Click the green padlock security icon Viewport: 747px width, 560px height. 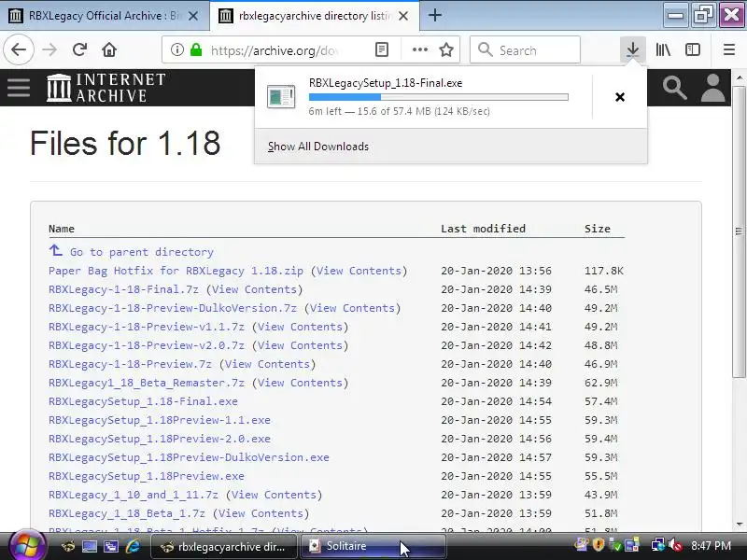196,49
